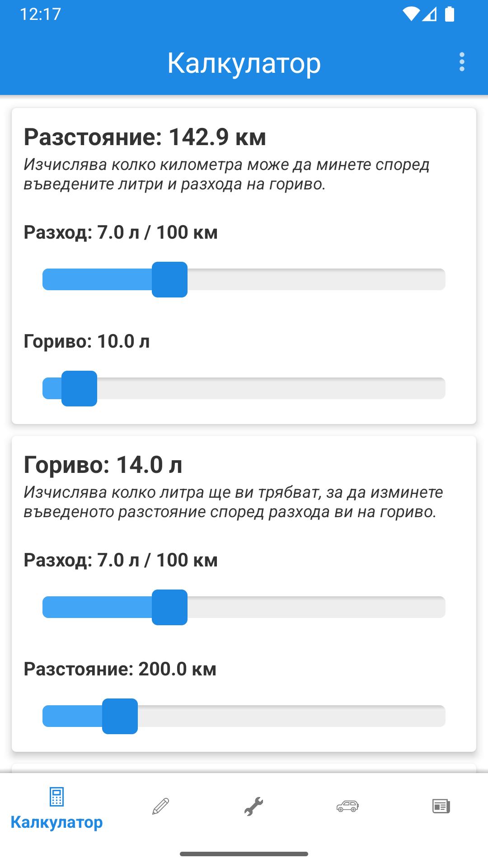
Task: Tap the 12:17 clock in status bar
Action: [40, 14]
